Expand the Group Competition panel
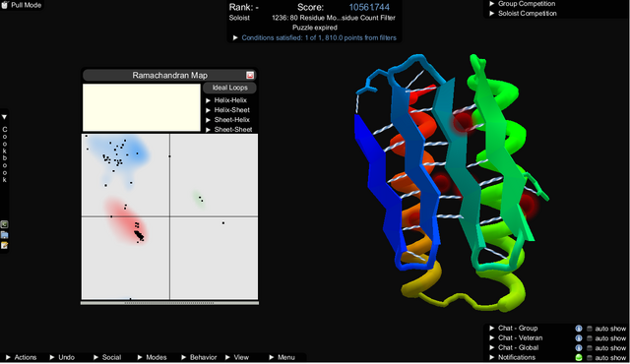 (x=523, y=4)
